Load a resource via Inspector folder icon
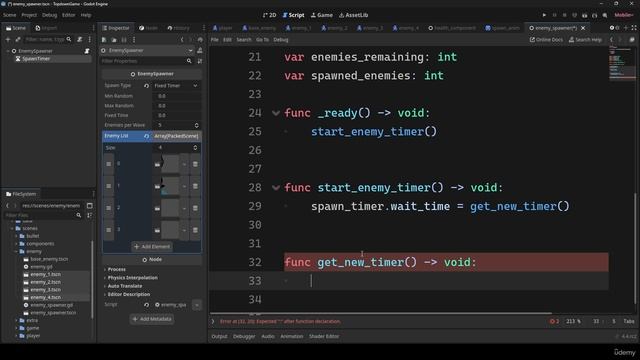640x360 pixels. click(114, 40)
